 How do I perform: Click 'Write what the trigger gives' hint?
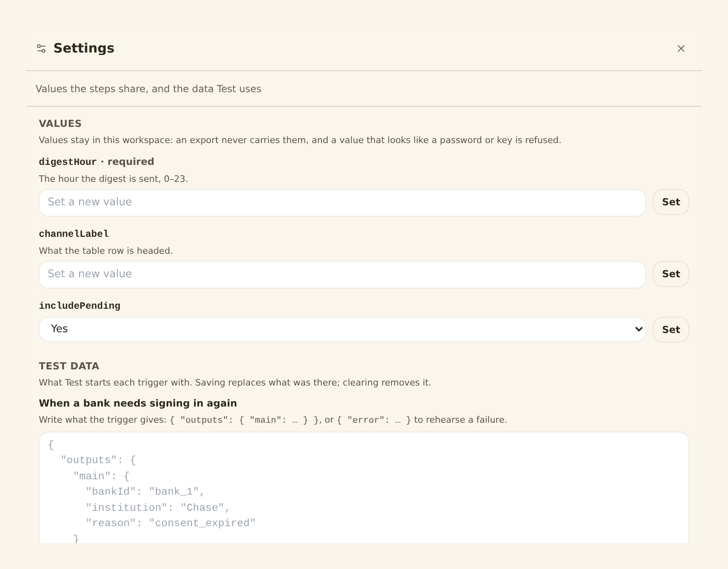point(273,419)
